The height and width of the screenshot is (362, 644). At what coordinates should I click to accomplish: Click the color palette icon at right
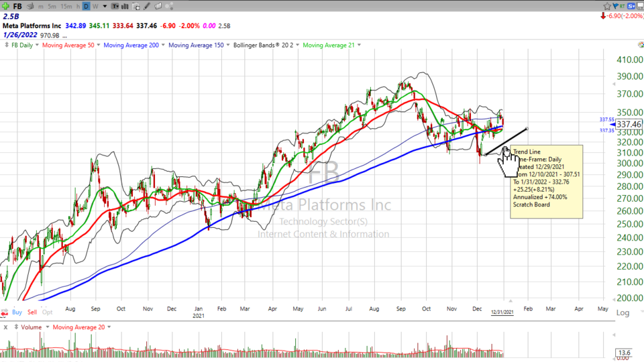[641, 44]
